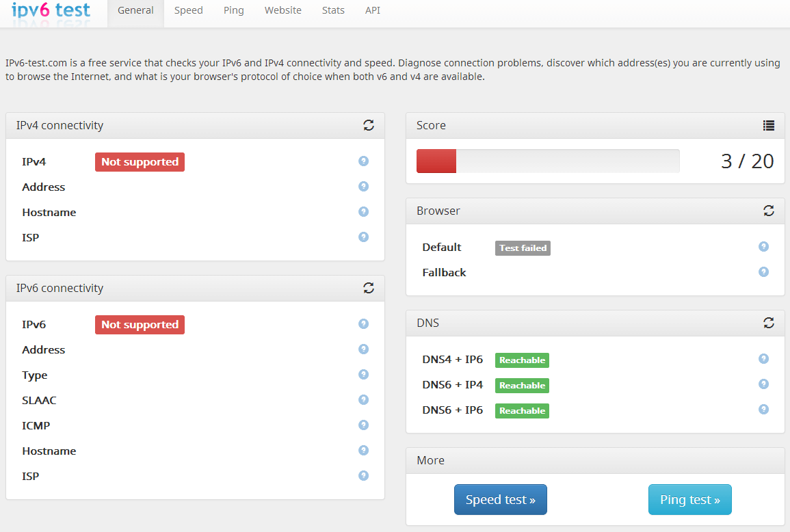Switch to the Speed tab

[x=188, y=10]
